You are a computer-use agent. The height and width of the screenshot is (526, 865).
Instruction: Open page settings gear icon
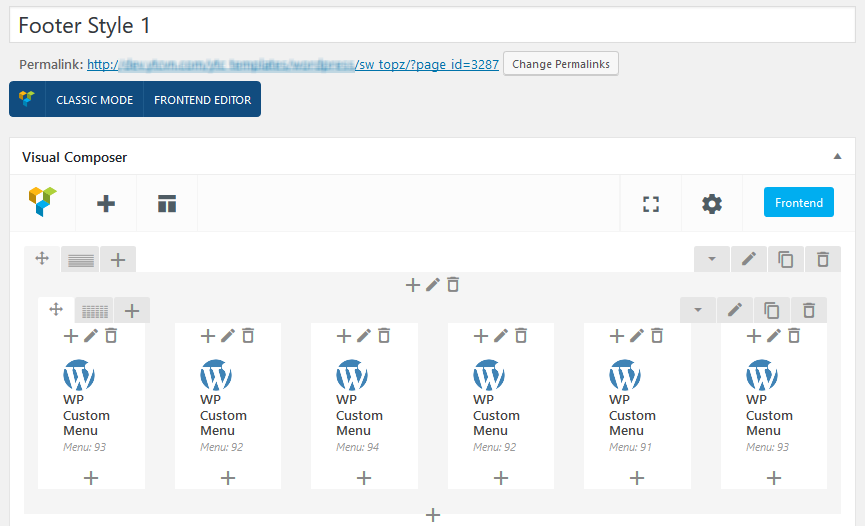tap(712, 204)
